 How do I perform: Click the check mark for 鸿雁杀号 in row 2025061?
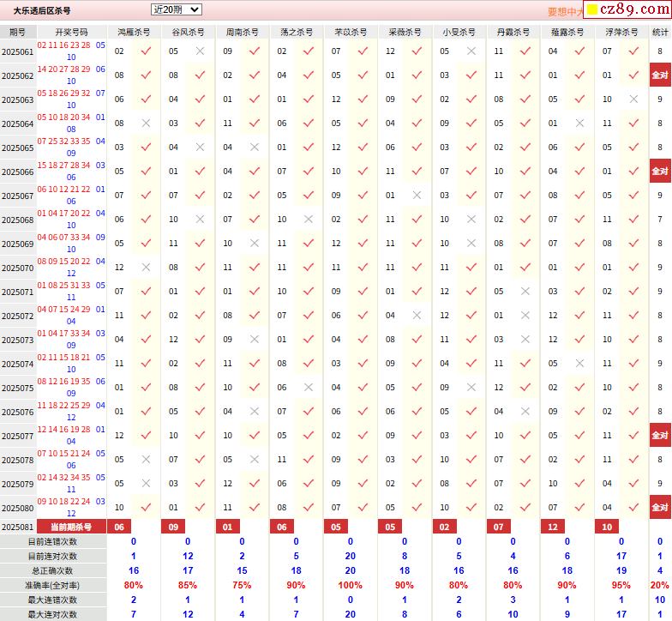point(146,51)
